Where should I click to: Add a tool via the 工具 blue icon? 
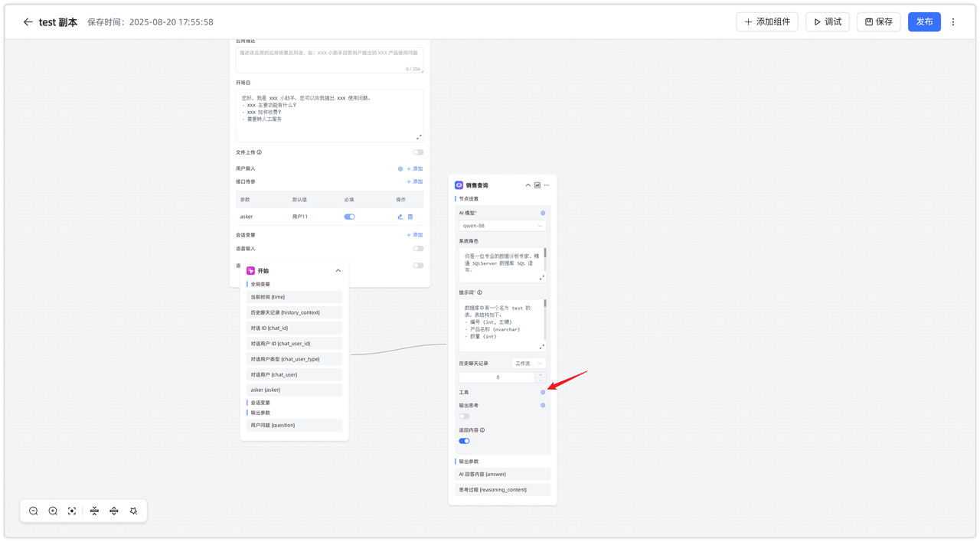542,392
